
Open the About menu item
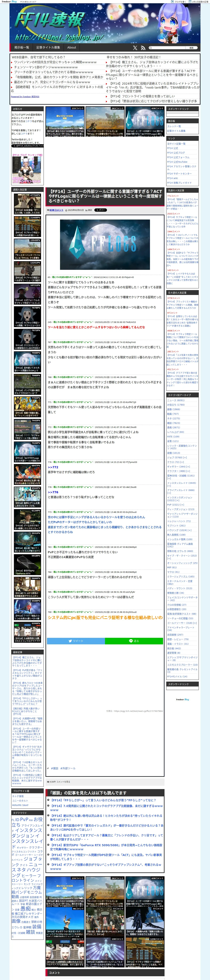coord(72,48)
